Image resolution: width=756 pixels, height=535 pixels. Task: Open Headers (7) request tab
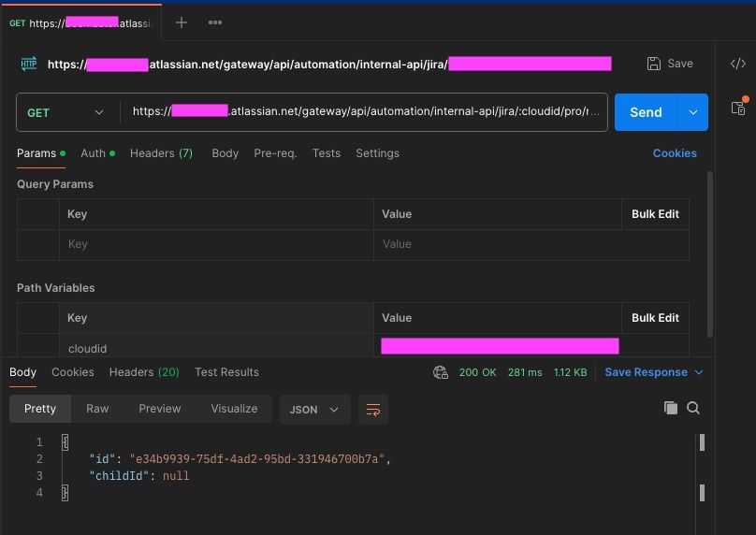click(162, 153)
